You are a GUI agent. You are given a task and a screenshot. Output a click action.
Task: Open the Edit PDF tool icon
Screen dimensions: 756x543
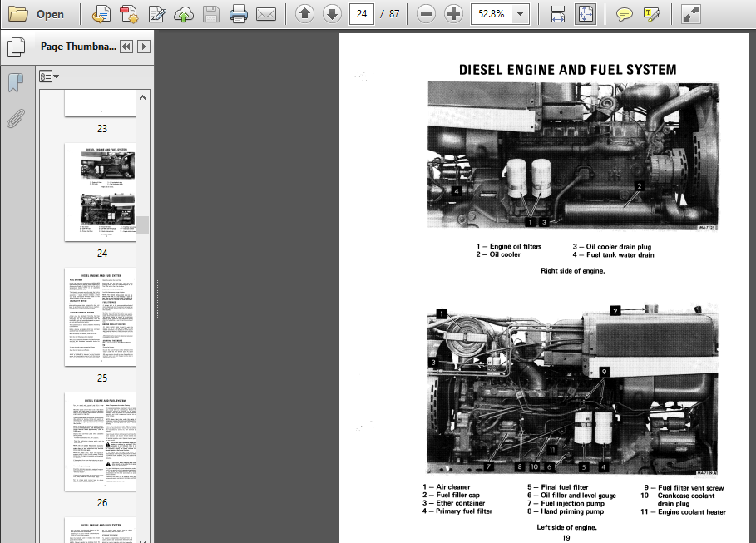click(156, 14)
